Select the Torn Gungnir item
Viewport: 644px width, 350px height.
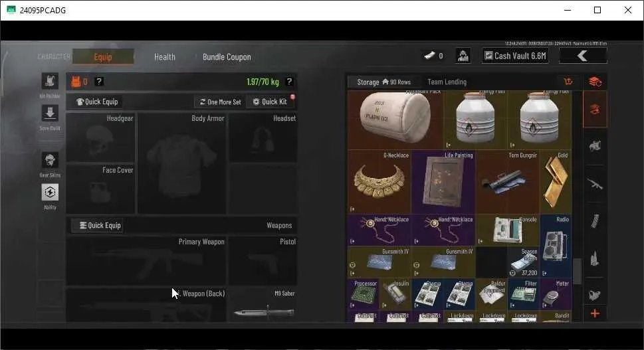[508, 182]
